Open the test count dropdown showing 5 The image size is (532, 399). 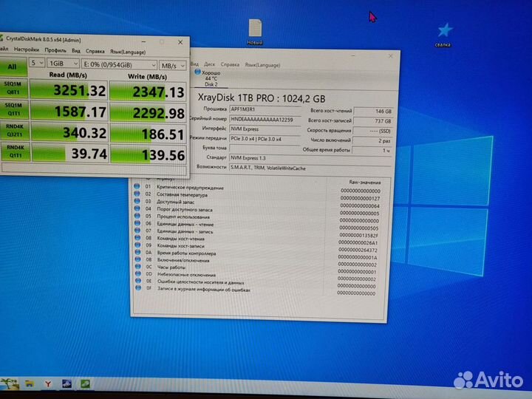[x=37, y=63]
